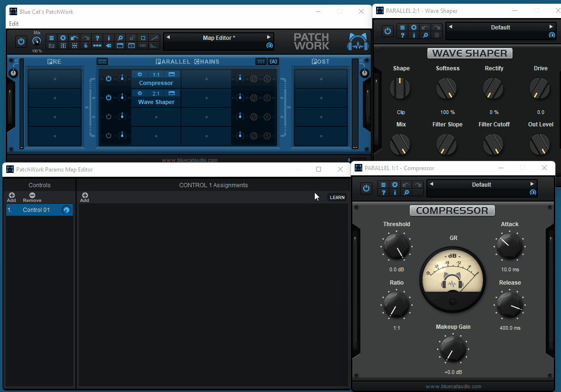Image resolution: width=561 pixels, height=392 pixels.
Task: Go to next Compressor preset
Action: point(532,184)
